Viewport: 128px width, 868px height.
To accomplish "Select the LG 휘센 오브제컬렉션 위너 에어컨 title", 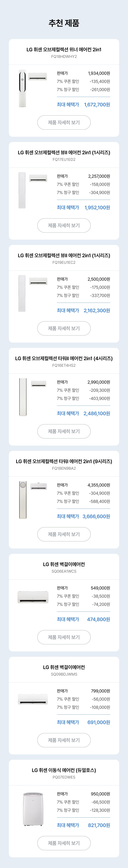I will (x=64, y=50).
